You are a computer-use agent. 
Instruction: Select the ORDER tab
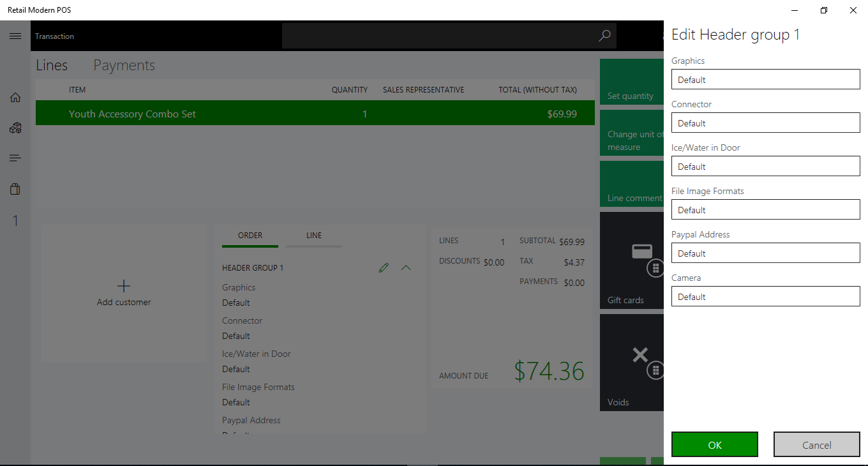click(x=250, y=236)
